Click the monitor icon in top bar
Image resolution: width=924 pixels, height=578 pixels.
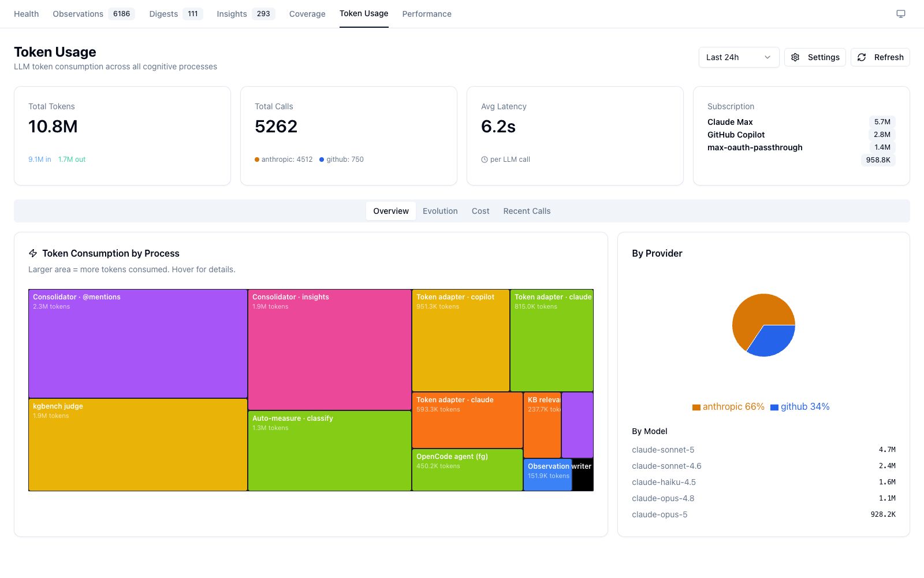click(x=900, y=14)
